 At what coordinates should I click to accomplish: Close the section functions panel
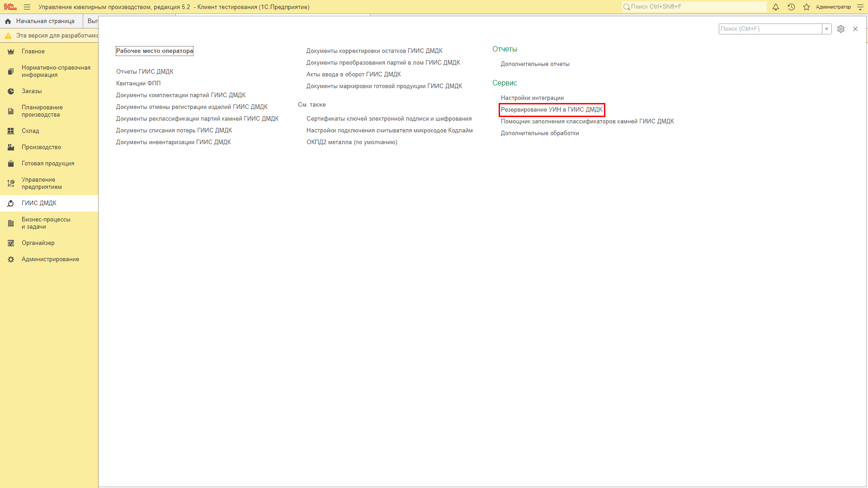pos(855,29)
